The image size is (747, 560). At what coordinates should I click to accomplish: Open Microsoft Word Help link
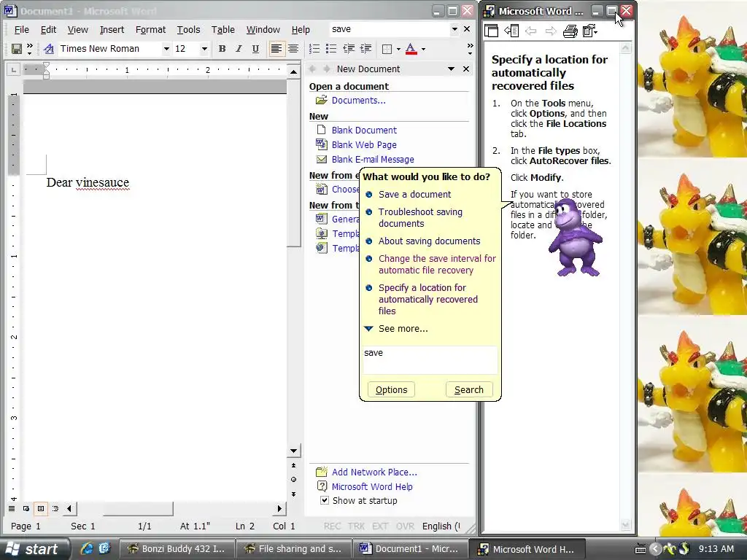pyautogui.click(x=372, y=486)
